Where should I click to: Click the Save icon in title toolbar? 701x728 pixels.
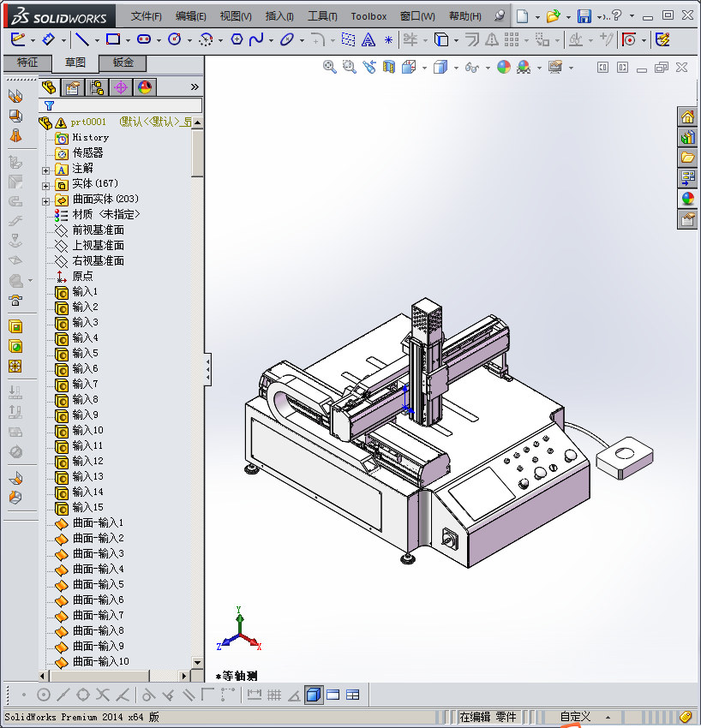coord(584,16)
